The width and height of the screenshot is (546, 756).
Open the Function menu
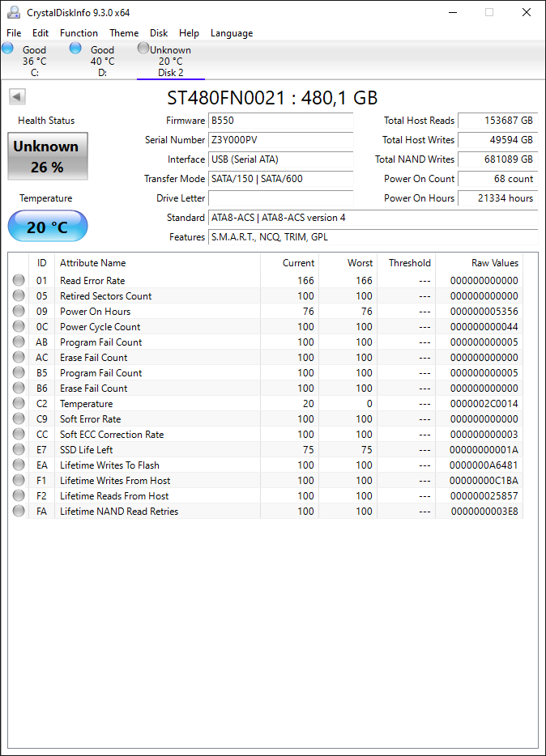(79, 33)
